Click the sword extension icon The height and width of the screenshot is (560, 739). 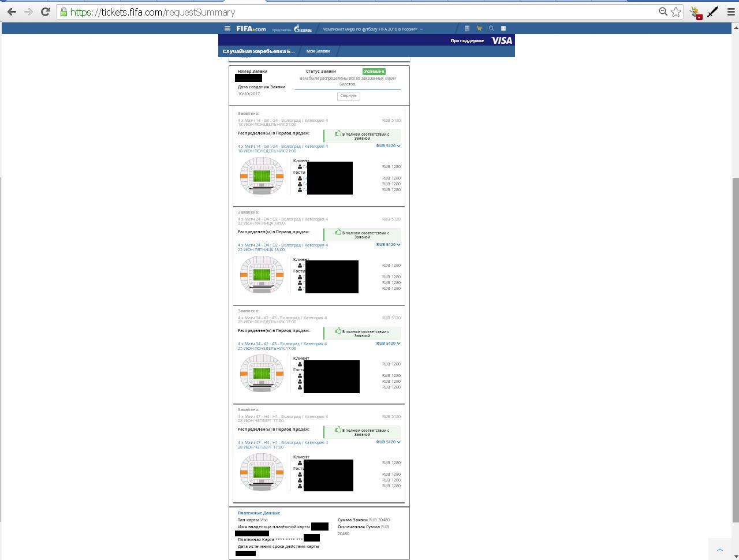(x=713, y=12)
